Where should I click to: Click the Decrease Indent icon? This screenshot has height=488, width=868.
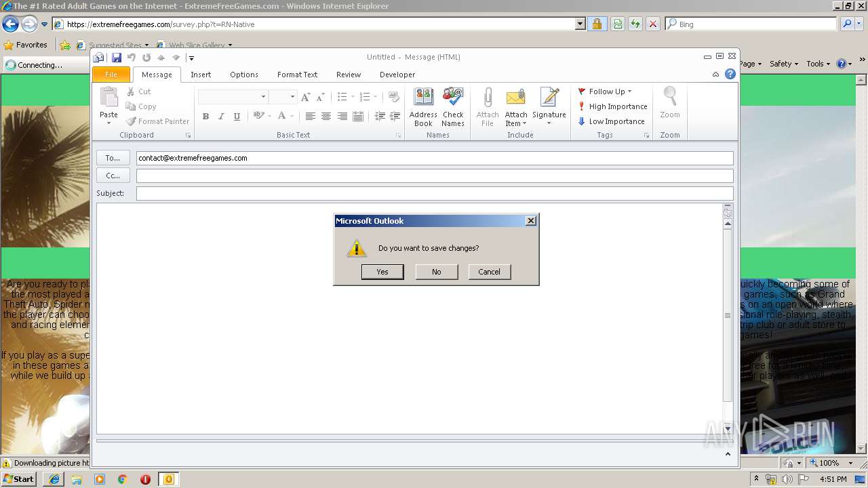(x=380, y=117)
